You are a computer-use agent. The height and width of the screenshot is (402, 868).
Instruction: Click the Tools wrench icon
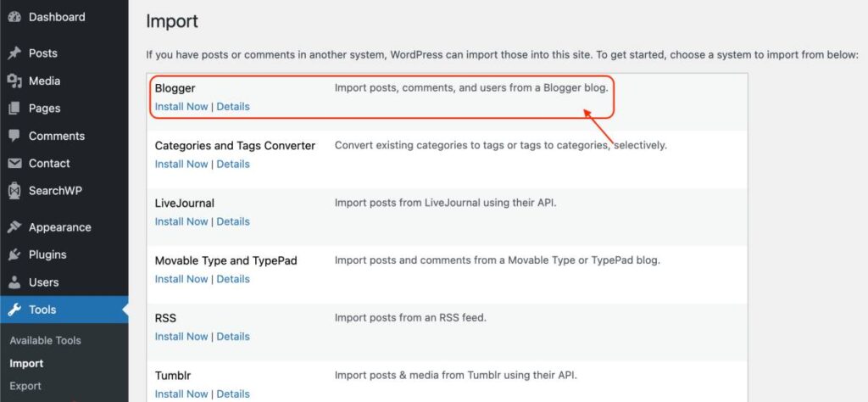pos(14,310)
